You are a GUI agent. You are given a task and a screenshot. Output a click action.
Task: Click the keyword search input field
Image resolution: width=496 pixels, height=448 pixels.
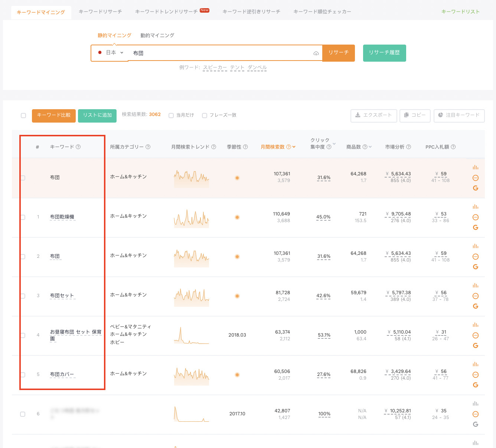(x=221, y=53)
